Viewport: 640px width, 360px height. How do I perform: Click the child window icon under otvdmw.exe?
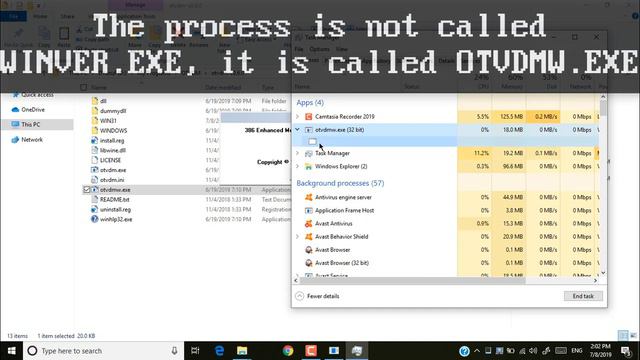coord(313,142)
